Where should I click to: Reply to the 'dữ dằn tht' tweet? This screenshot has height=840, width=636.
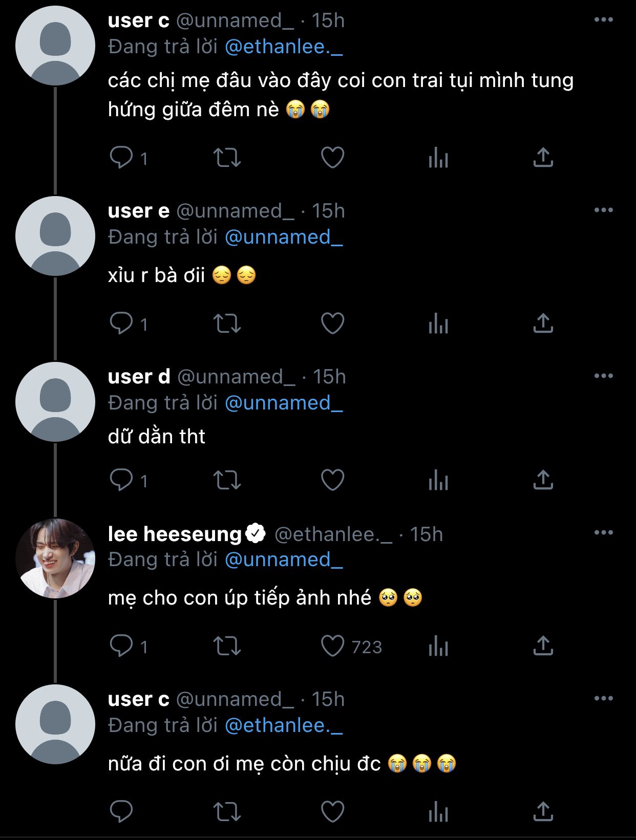121,480
